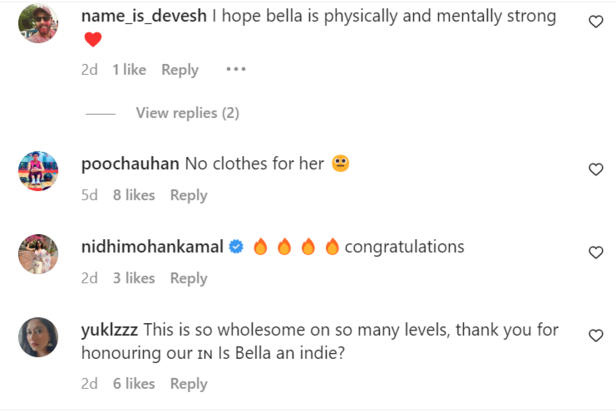Open nidhimohankamal's profile picture
This screenshot has height=412, width=616.
pos(38,255)
